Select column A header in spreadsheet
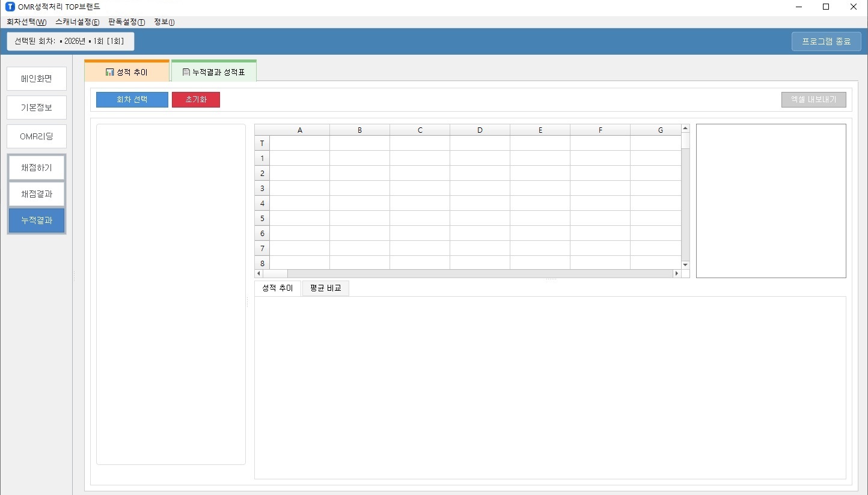Image resolution: width=868 pixels, height=495 pixels. click(x=299, y=130)
